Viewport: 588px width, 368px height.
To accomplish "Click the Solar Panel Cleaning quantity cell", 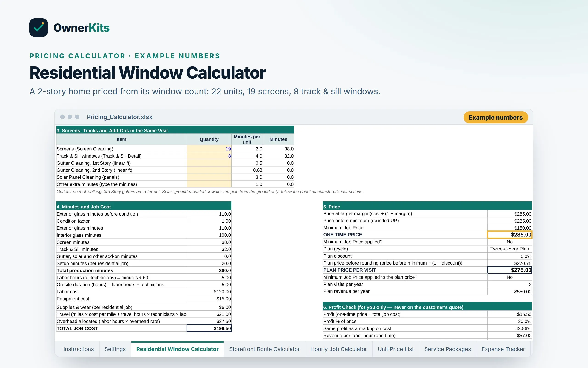I will [x=209, y=177].
